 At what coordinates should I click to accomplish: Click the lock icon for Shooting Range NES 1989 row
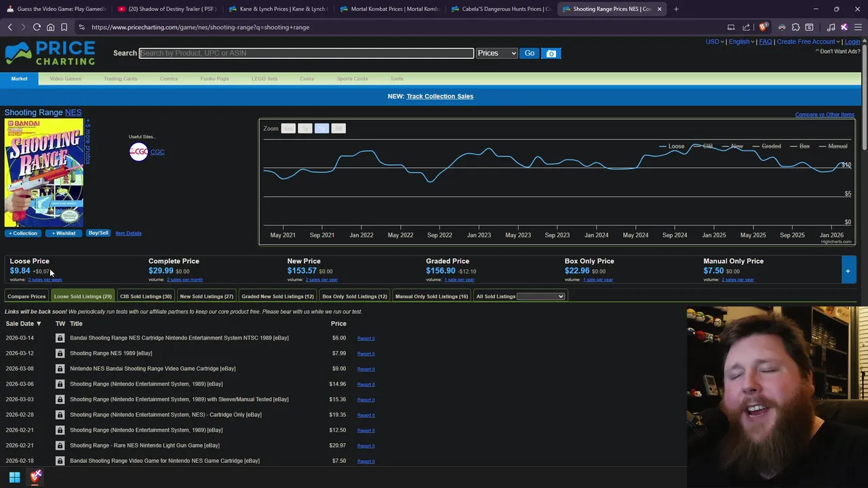pyautogui.click(x=60, y=353)
